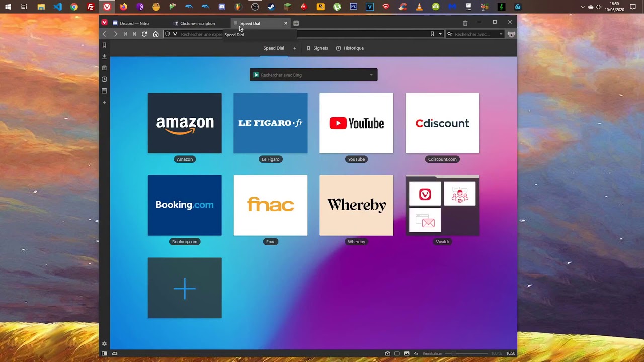Open the Bookmarks panel in sidebar
This screenshot has width=644, height=362.
(104, 45)
